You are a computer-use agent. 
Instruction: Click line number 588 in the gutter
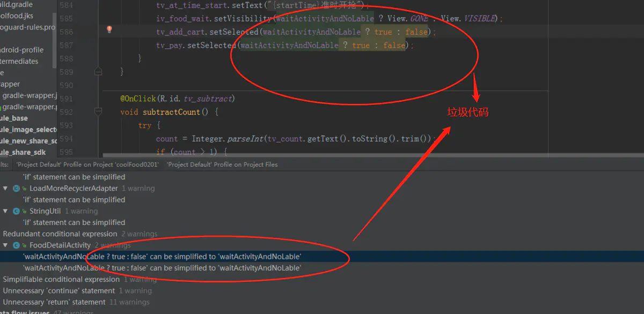pyautogui.click(x=67, y=58)
